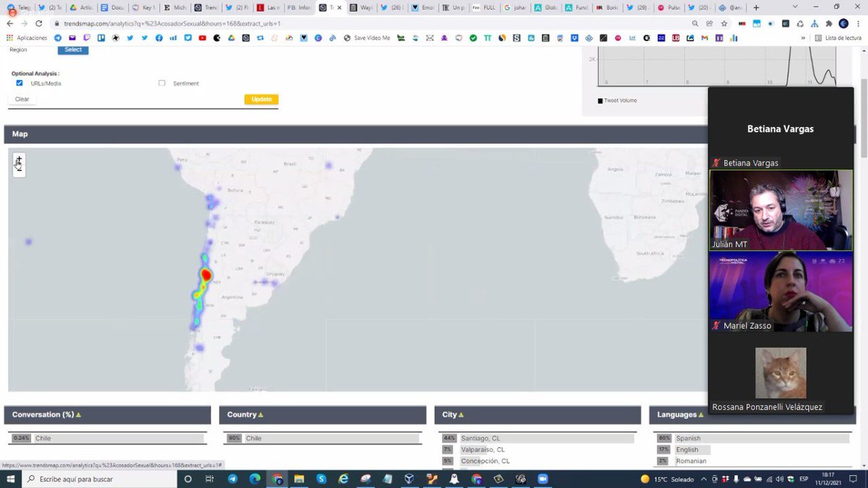Viewport: 868px width, 488px height.
Task: Open Telegram from the Windows taskbar
Action: [x=232, y=479]
